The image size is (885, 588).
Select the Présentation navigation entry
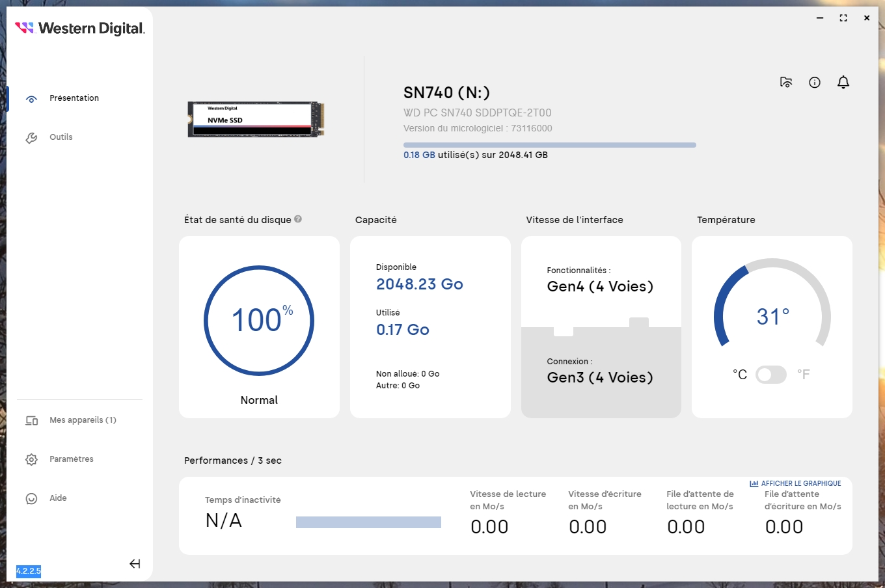(74, 98)
